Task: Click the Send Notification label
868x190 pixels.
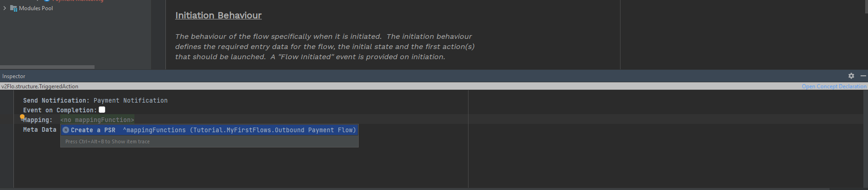Action: click(x=56, y=100)
